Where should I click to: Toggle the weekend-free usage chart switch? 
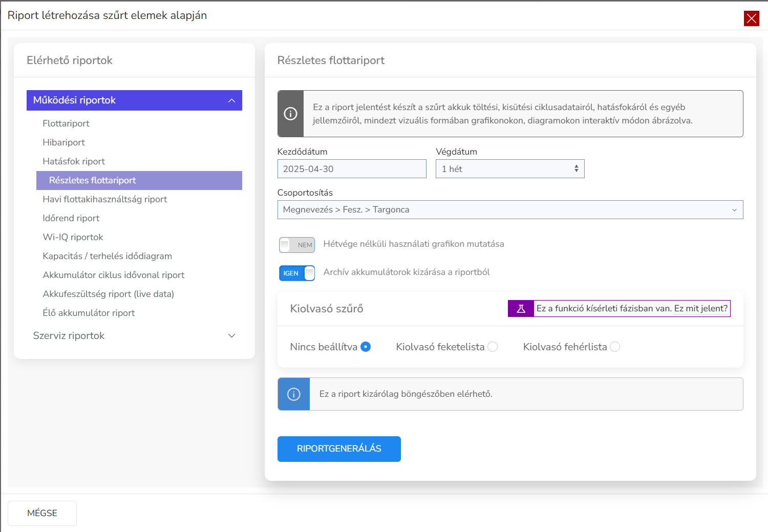(296, 245)
